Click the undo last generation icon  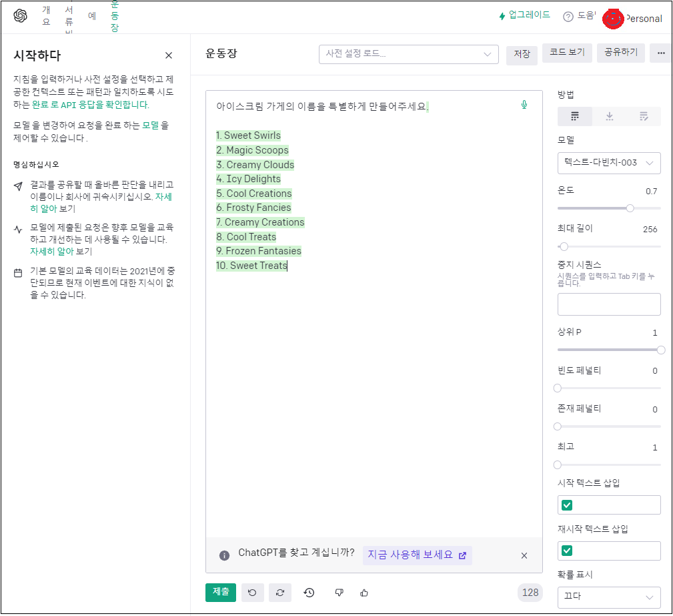[252, 593]
